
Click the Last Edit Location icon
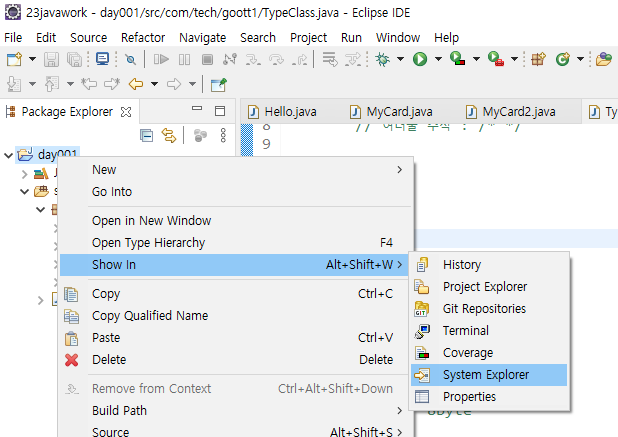tap(89, 84)
